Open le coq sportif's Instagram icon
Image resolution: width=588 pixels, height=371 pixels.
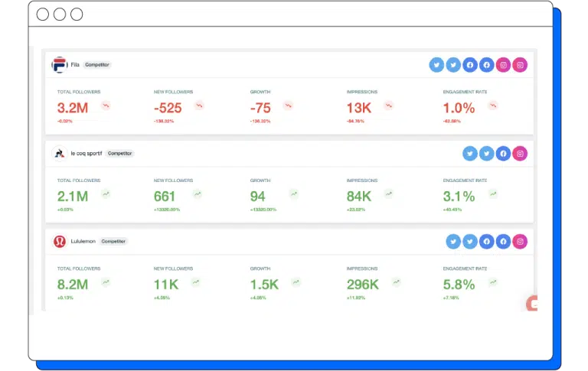(520, 154)
